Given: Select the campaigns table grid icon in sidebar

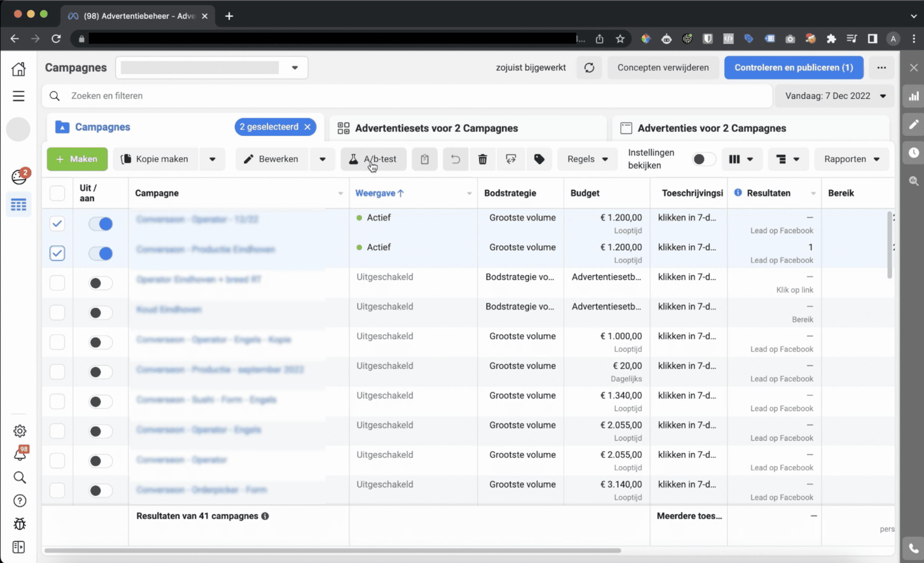Looking at the screenshot, I should pyautogui.click(x=19, y=204).
